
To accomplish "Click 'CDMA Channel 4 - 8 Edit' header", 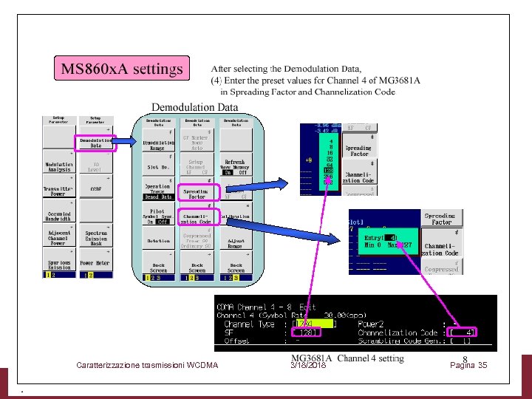I will 266,307.
